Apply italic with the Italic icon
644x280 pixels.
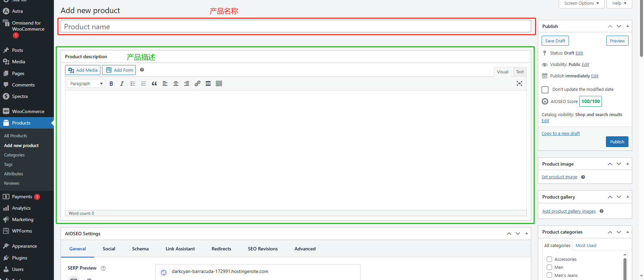(x=122, y=84)
